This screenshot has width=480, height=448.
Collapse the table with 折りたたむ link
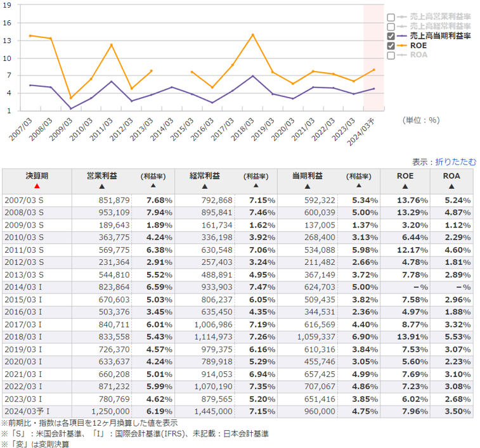pyautogui.click(x=455, y=162)
